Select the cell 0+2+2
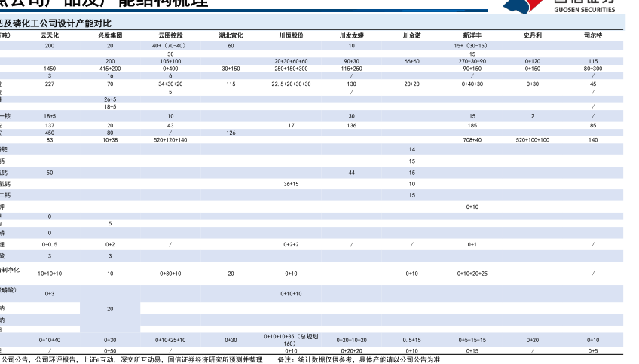The image size is (639, 364). pyautogui.click(x=291, y=245)
